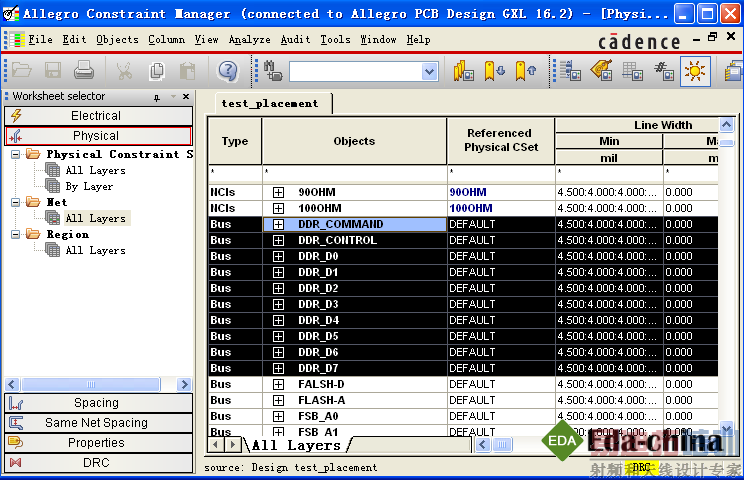Open the Electrical worksheet section

coord(99,116)
